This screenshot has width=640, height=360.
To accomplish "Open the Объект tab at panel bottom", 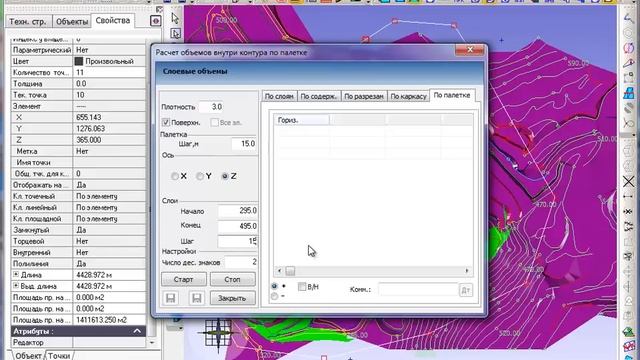I will click(28, 356).
